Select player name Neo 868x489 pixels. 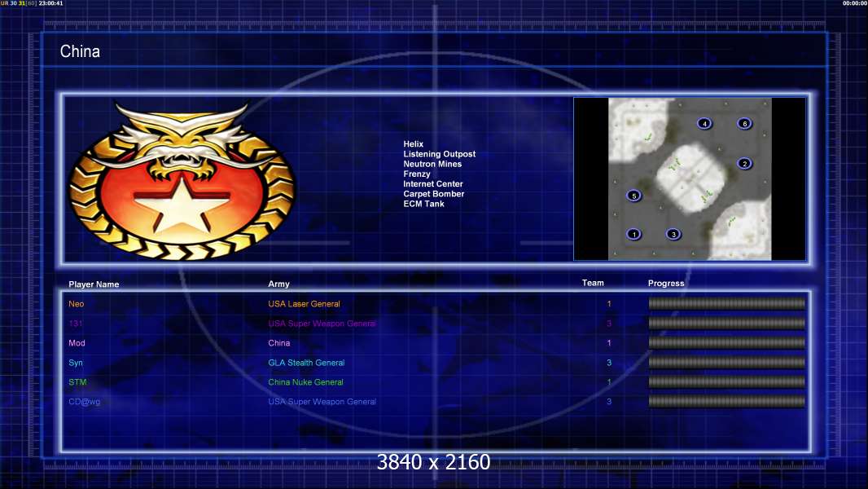tap(77, 303)
